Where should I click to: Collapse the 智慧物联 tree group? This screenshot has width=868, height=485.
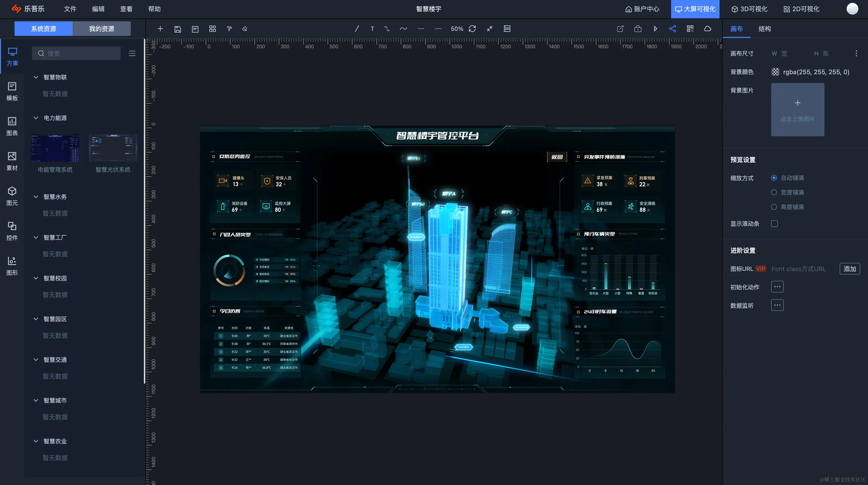[x=36, y=77]
